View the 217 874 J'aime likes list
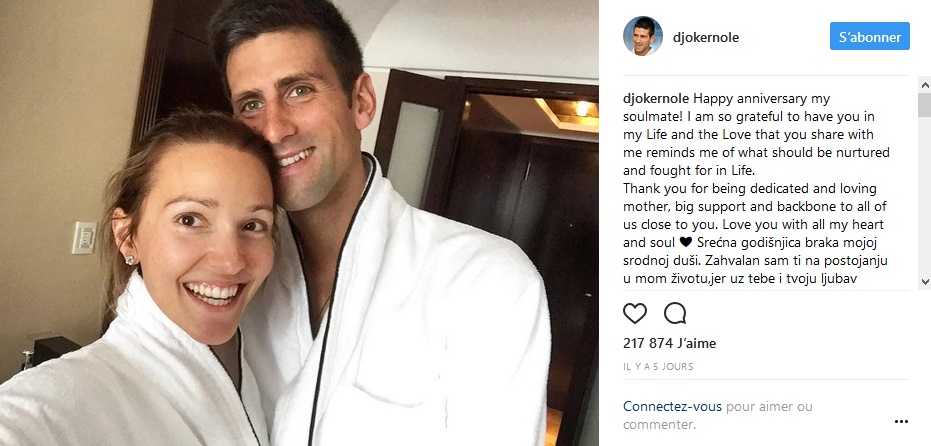The image size is (931, 446). pyautogui.click(x=669, y=343)
